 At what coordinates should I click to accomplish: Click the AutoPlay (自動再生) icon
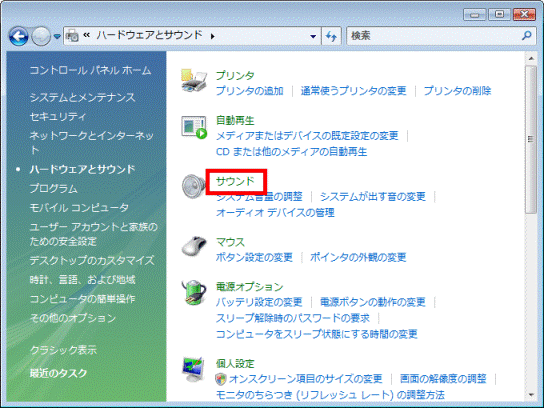click(x=194, y=127)
